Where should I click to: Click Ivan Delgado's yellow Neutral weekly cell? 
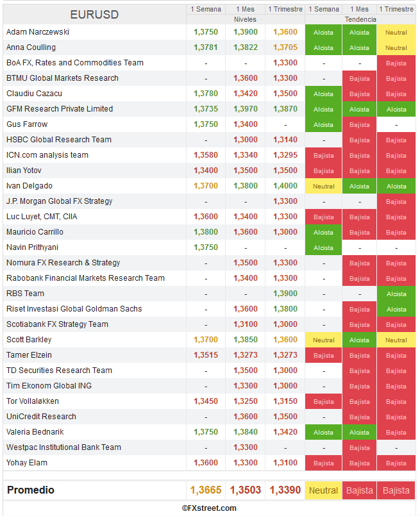323,186
